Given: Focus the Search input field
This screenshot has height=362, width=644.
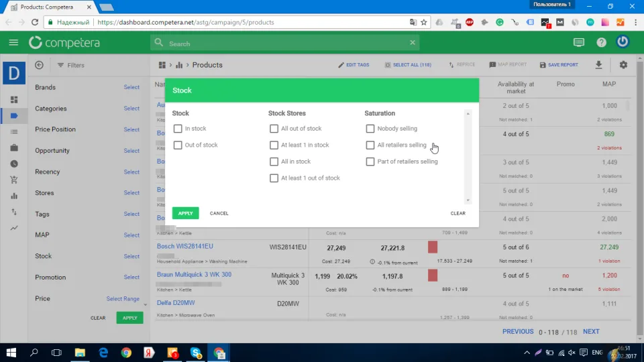Looking at the screenshot, I should point(286,43).
